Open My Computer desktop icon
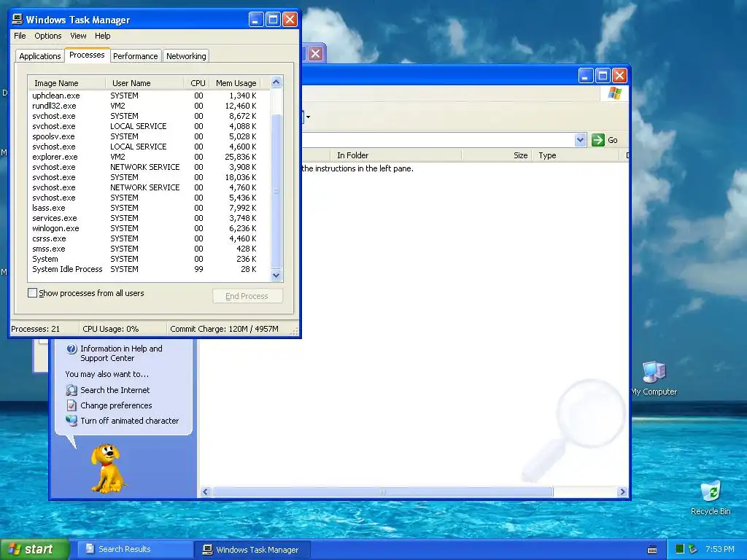Viewport: 747px width, 560px height. pos(654,378)
